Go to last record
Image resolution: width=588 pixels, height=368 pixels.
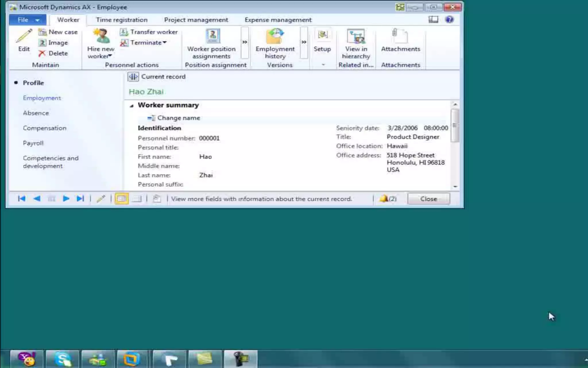tap(80, 199)
